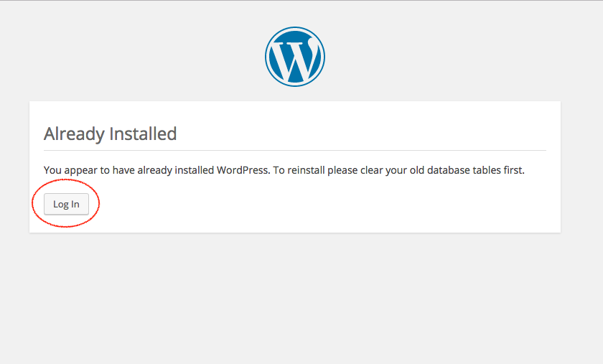This screenshot has width=603, height=364.
Task: Click the word "reinstall" in the message
Action: click(x=310, y=171)
